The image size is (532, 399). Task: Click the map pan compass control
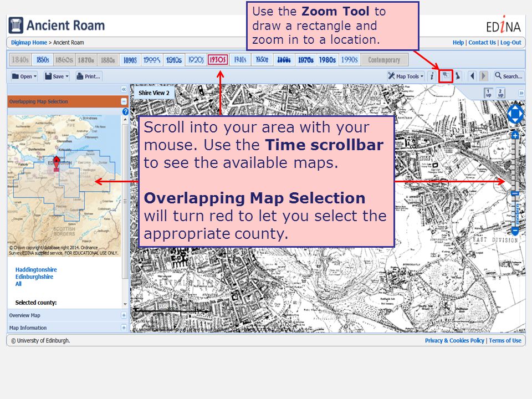coord(515,114)
